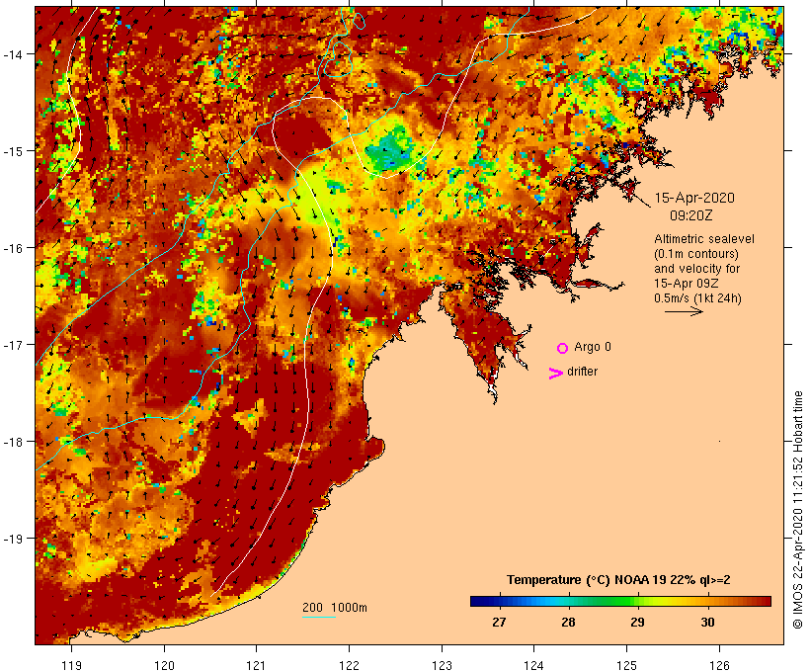
Task: Click the '(0.1m contours)' text
Action: 695,254
